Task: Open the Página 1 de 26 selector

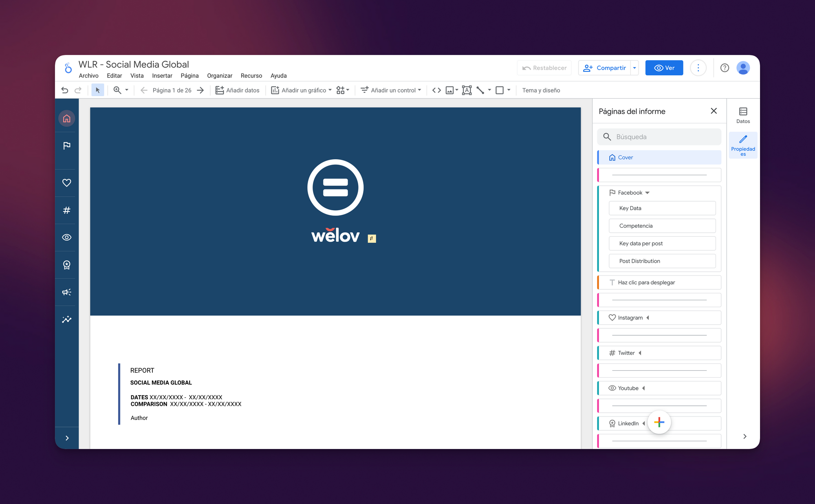Action: click(x=172, y=90)
